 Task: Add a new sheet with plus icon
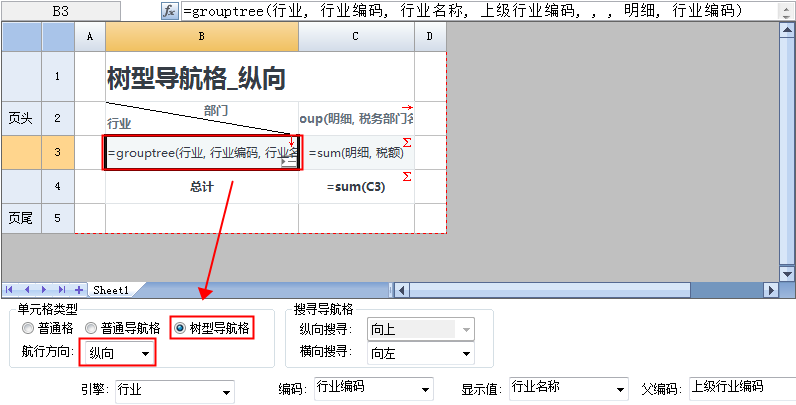(78, 290)
